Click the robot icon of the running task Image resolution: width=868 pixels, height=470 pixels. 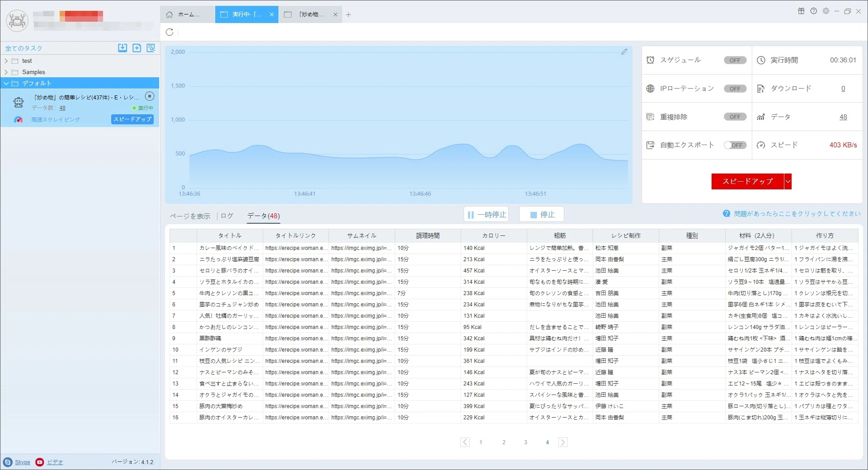pos(19,103)
